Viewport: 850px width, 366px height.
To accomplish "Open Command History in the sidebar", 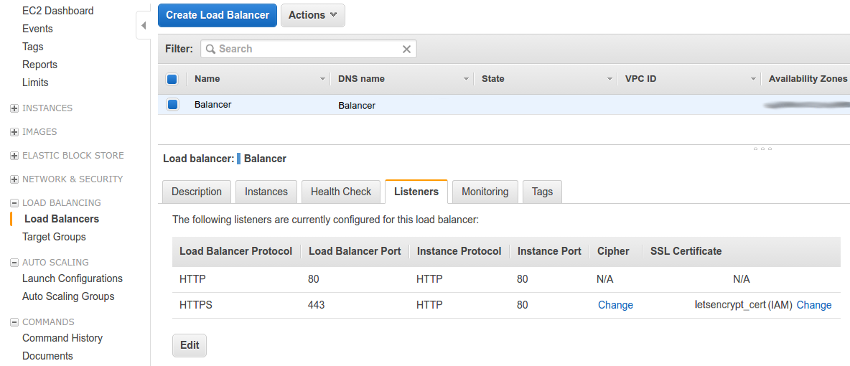I will pyautogui.click(x=62, y=338).
